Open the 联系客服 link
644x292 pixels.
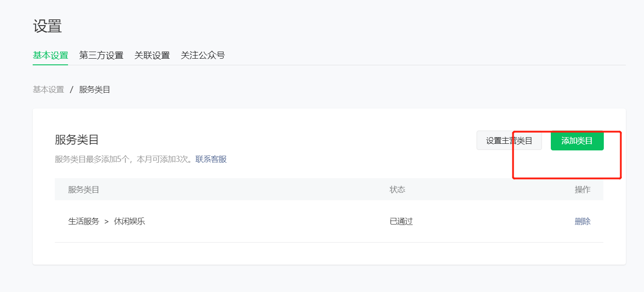pyautogui.click(x=211, y=159)
